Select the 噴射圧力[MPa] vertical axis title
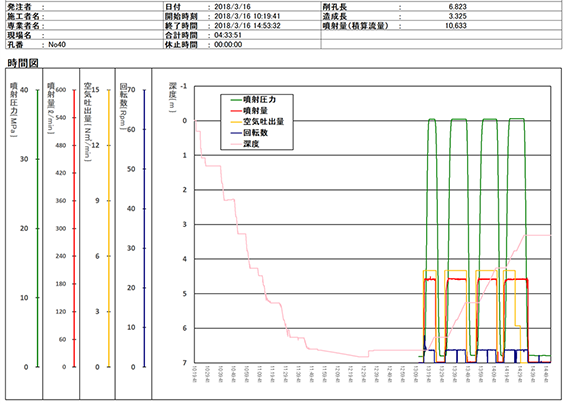 (13, 109)
